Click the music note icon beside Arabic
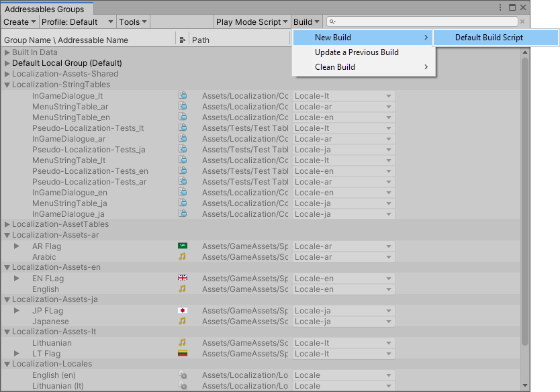The image size is (560, 392). [181, 256]
